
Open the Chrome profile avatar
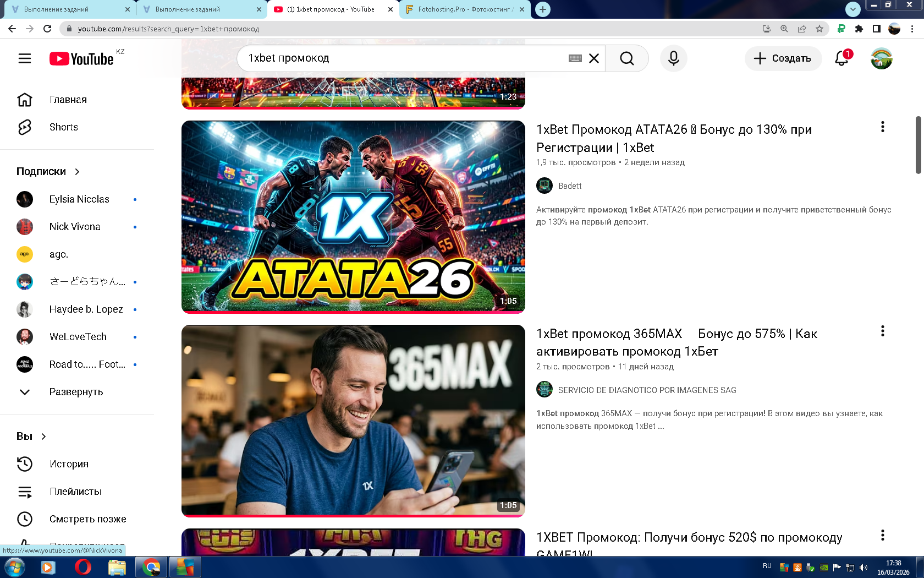[x=894, y=29]
